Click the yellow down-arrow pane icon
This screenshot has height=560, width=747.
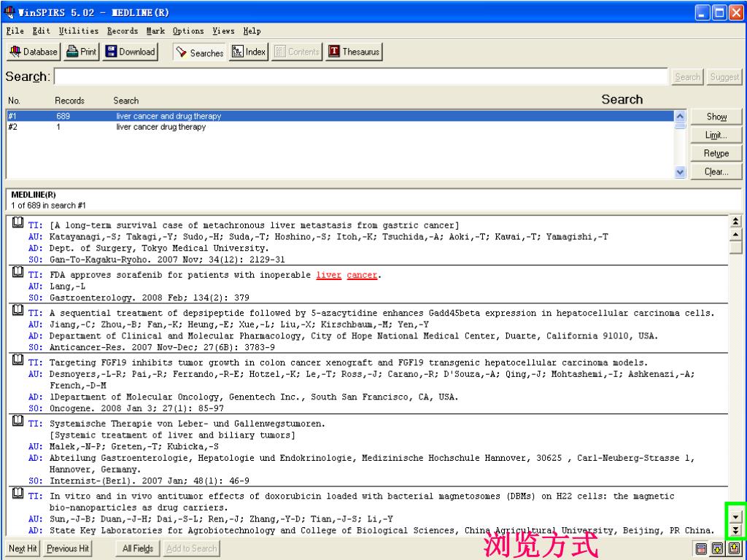click(x=718, y=548)
